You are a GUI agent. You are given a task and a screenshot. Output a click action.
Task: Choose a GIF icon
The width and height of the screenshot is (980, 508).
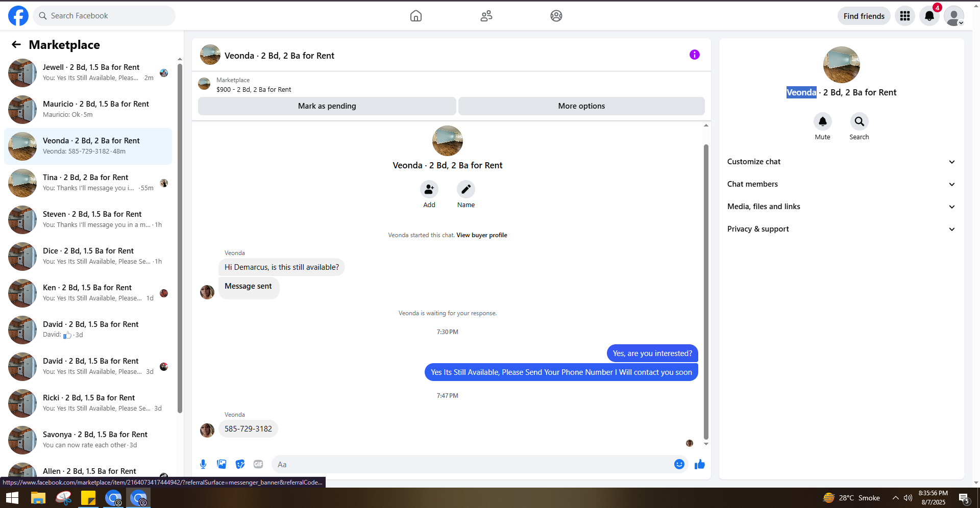click(x=258, y=464)
